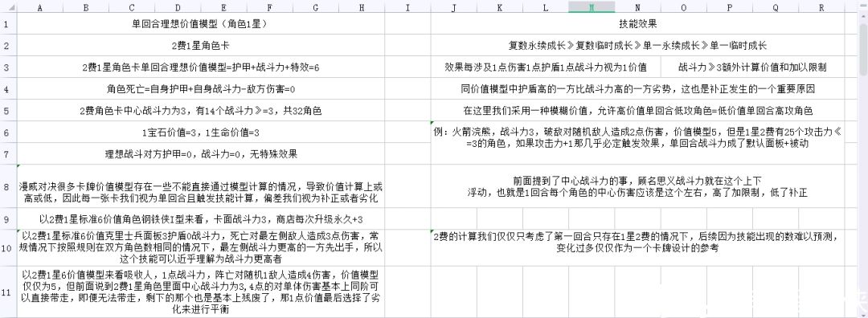Select row 7 header

8,153
